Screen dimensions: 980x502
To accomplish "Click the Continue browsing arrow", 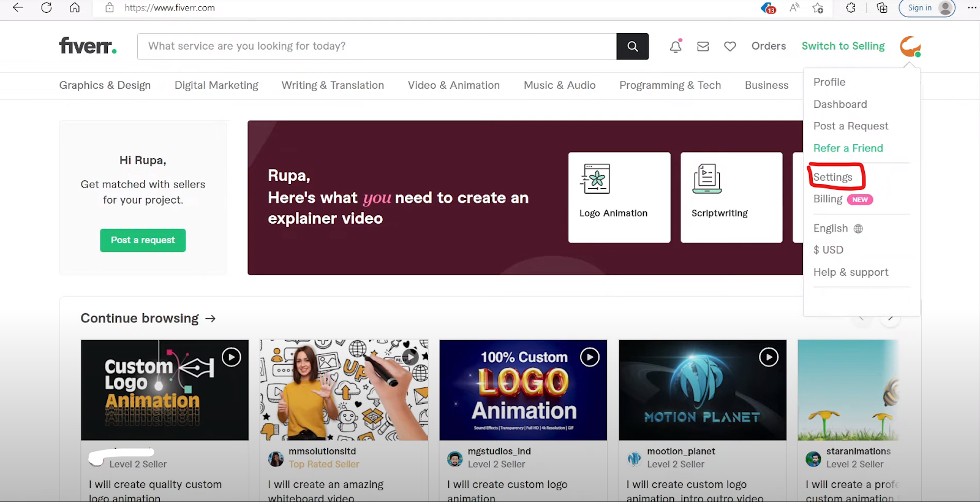I will (211, 319).
